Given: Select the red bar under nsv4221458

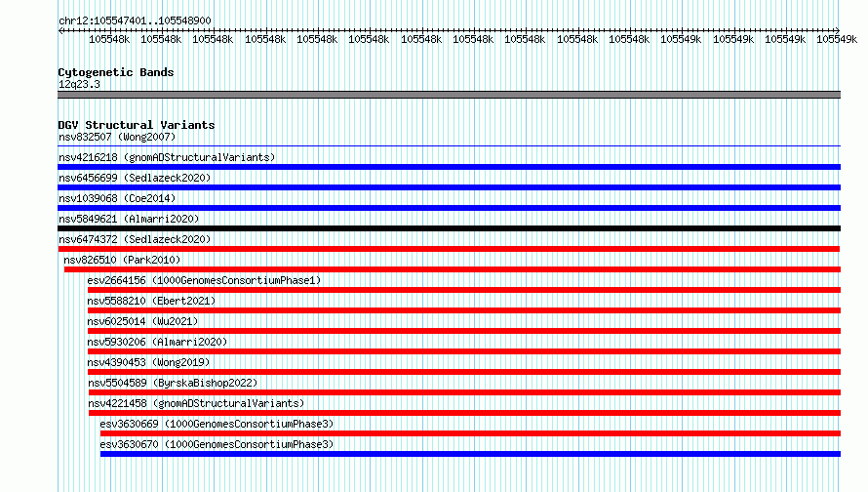Looking at the screenshot, I should (464, 413).
